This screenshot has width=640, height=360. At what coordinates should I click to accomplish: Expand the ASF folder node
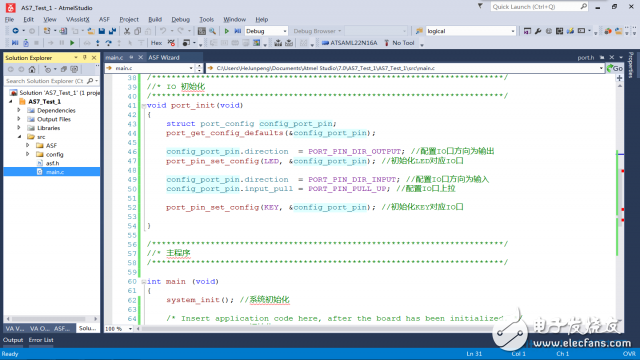[x=28, y=145]
